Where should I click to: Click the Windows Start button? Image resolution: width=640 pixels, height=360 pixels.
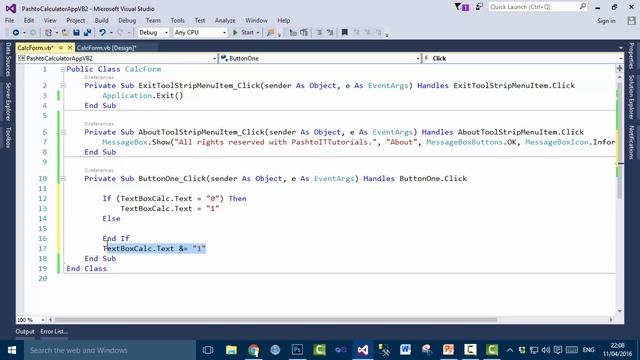[x=12, y=350]
